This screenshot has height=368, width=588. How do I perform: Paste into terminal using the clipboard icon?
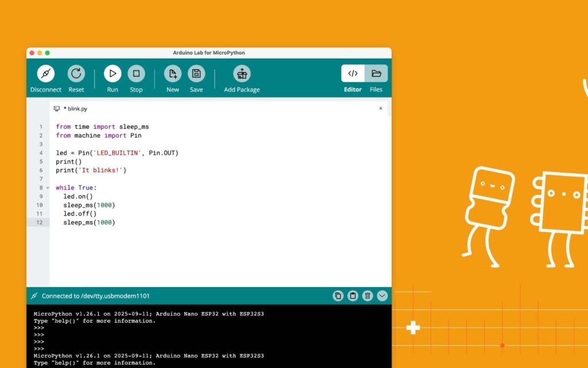pos(353,296)
